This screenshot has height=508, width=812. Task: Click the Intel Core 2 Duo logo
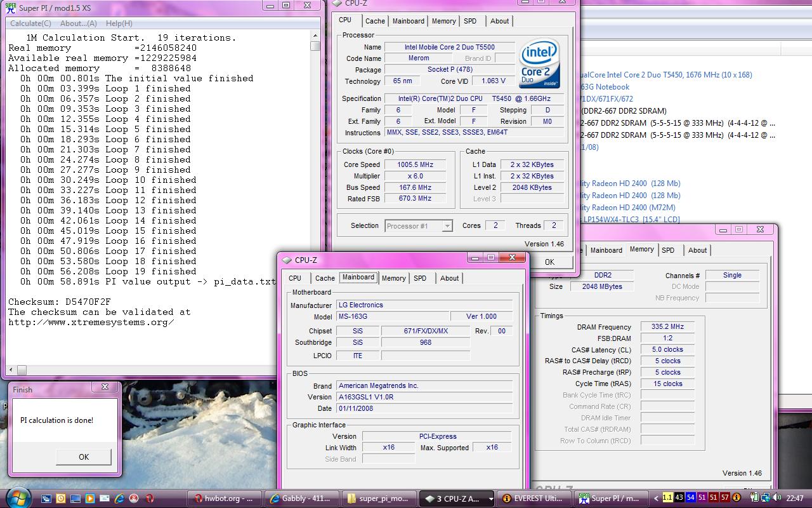coord(539,63)
